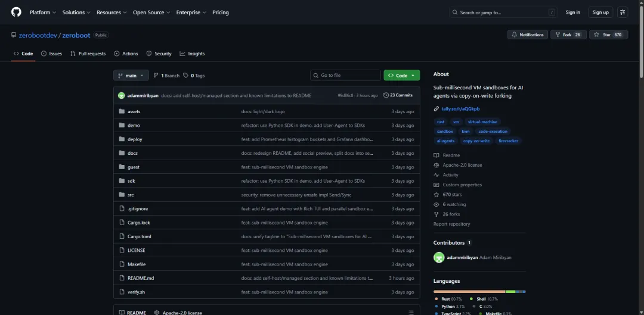Open the firecracker topic tag
Screen dimensions: 644x315
[x=508, y=141]
